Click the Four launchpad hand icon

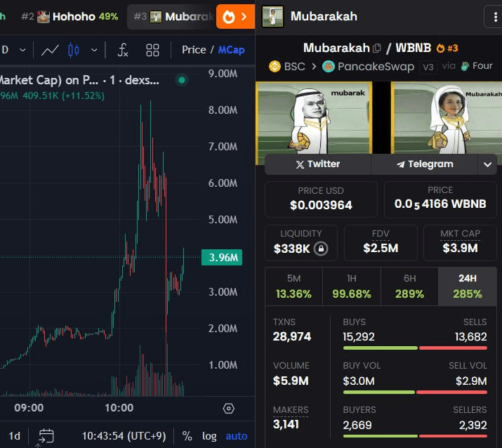465,66
